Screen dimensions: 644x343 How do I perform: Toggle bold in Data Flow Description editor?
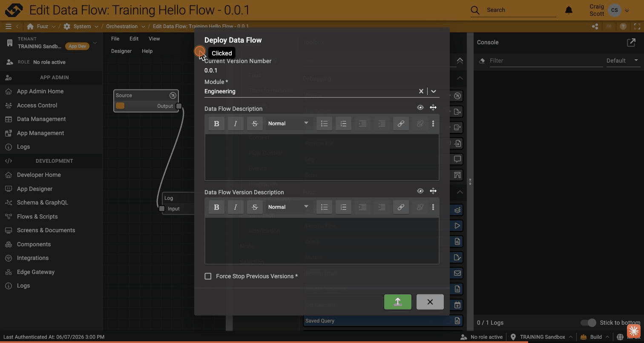216,124
